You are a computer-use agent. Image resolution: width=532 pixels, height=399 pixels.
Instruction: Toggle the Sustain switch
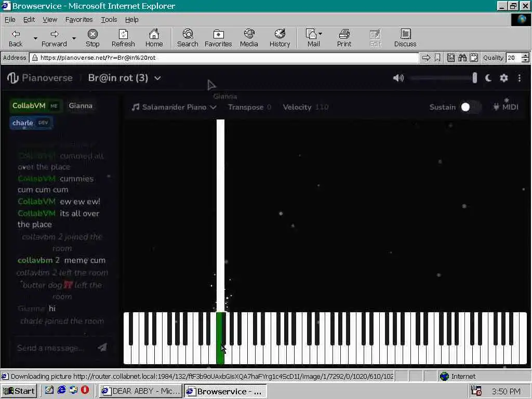pyautogui.click(x=471, y=107)
